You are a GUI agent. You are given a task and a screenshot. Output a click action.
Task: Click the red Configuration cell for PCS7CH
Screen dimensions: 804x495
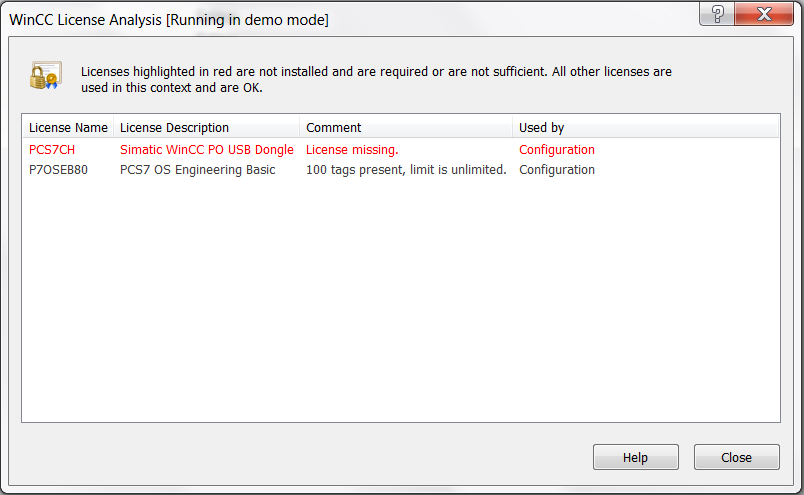coord(556,150)
